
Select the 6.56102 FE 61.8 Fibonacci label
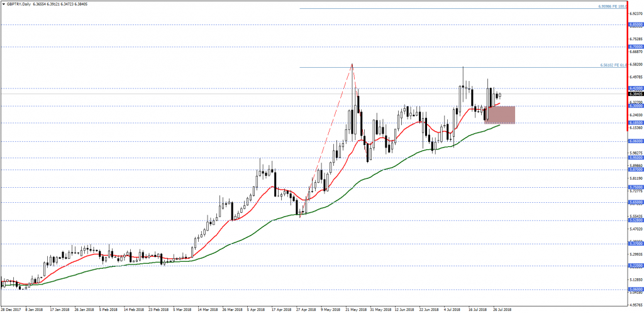[613, 65]
